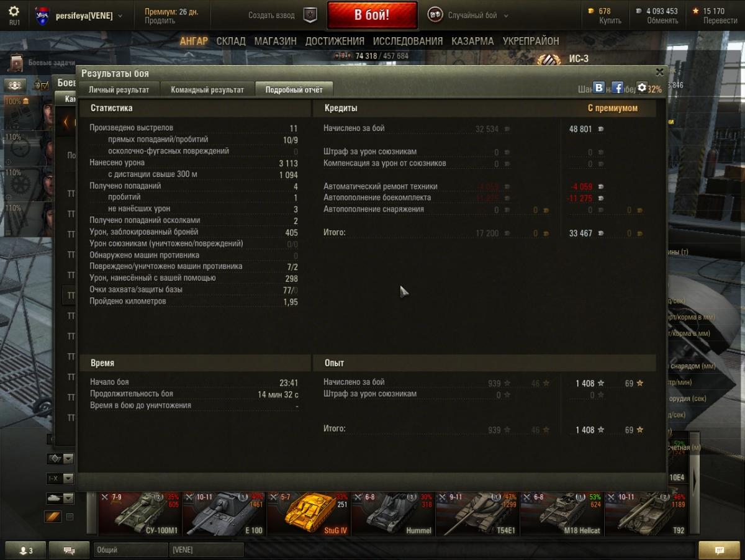The image size is (745, 560).
Task: Open the Общий chat channel tab
Action: [130, 550]
